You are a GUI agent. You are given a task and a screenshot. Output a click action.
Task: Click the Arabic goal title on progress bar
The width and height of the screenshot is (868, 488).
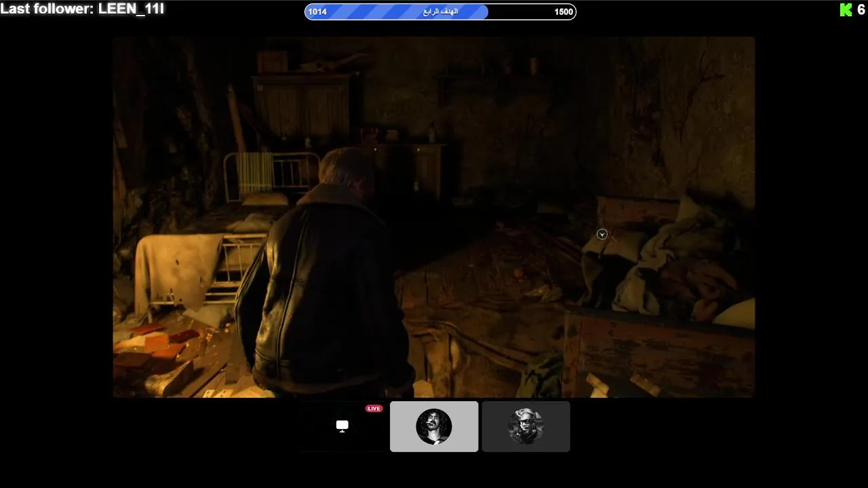point(441,12)
